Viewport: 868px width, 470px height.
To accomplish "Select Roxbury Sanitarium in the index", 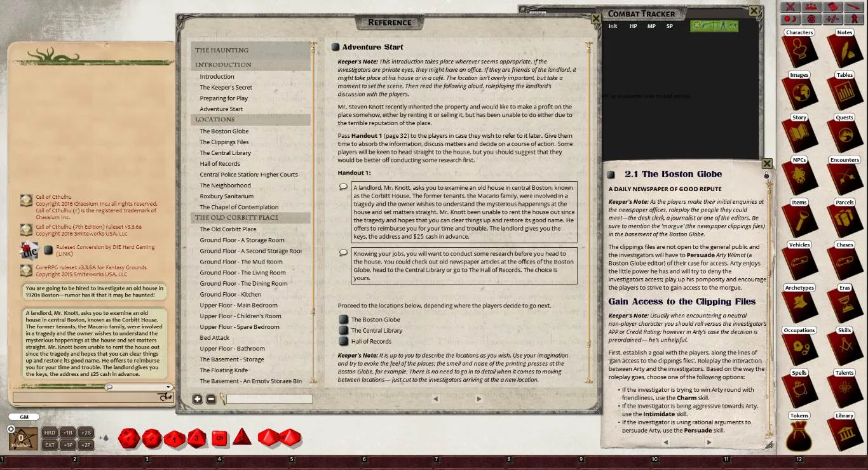I will (x=227, y=196).
